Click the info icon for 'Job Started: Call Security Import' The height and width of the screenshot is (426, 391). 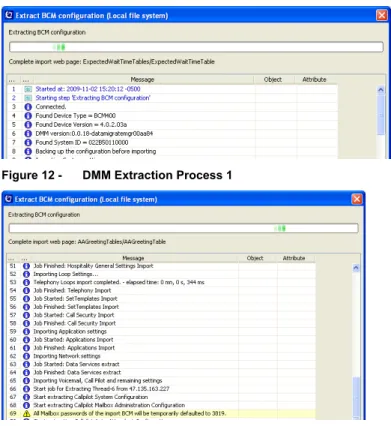(x=26, y=315)
